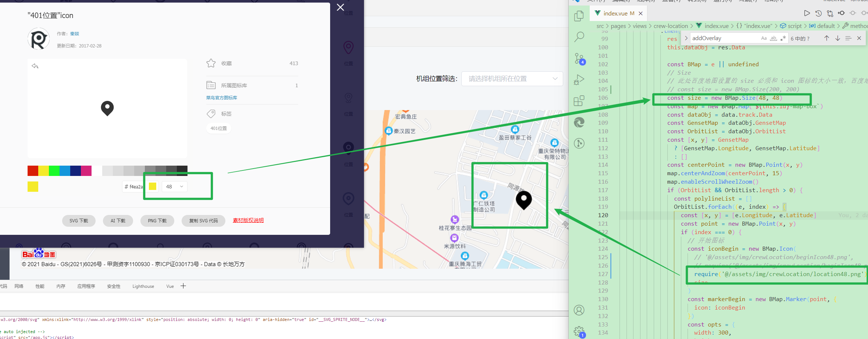The height and width of the screenshot is (339, 868).
Task: Click the 复制 SVG 代码 button
Action: 203,221
